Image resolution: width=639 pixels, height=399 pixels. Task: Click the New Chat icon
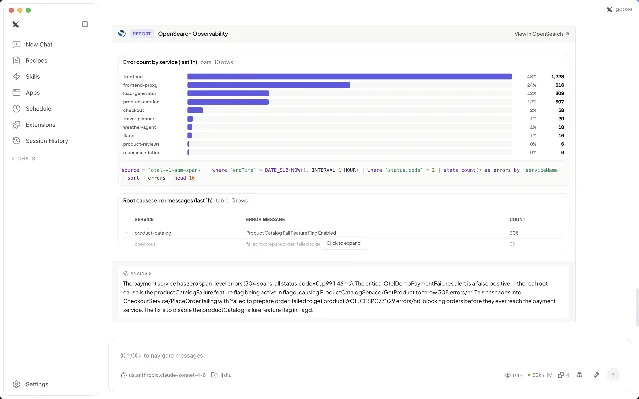coord(16,44)
